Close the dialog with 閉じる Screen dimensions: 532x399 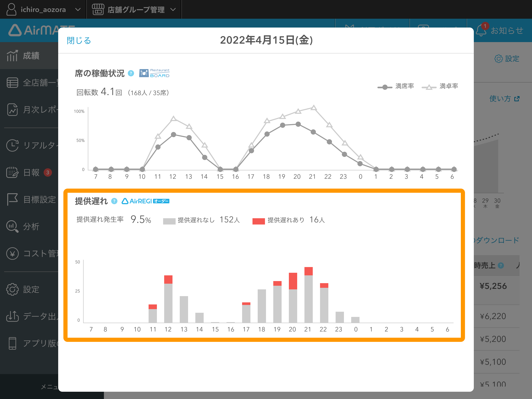[79, 41]
